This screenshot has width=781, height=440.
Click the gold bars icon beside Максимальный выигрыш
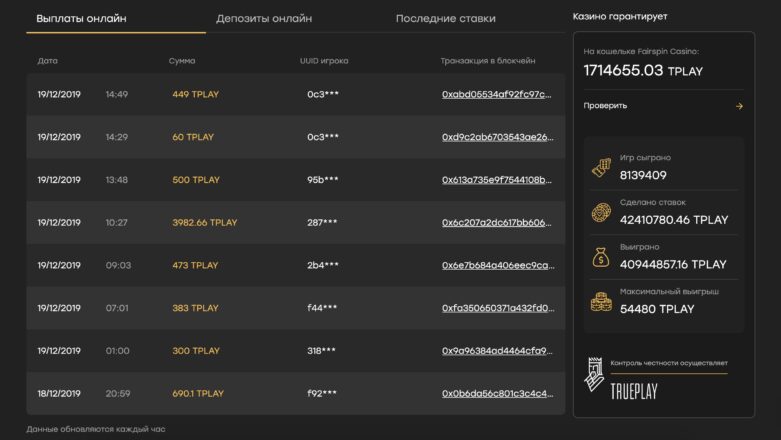pos(601,302)
